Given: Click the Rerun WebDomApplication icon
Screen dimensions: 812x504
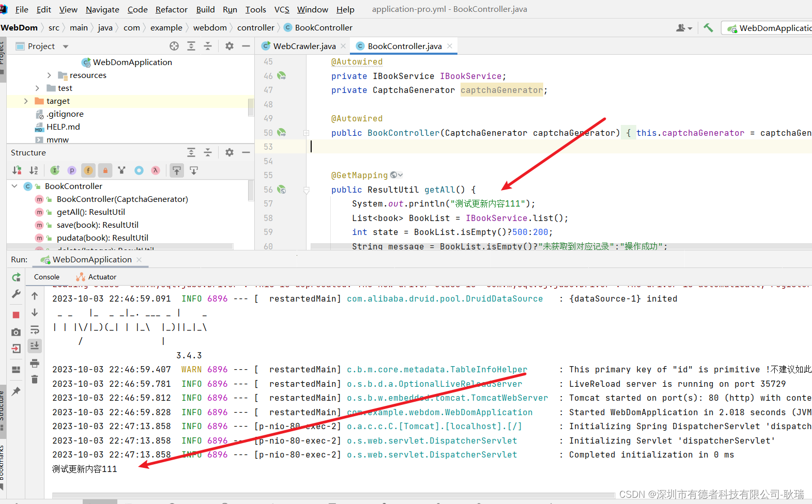Looking at the screenshot, I should click(16, 277).
